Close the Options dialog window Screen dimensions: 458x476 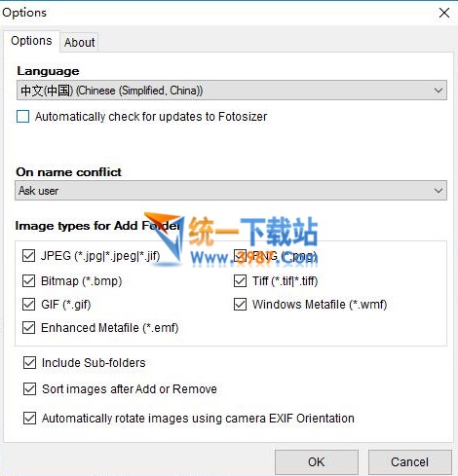point(444,13)
